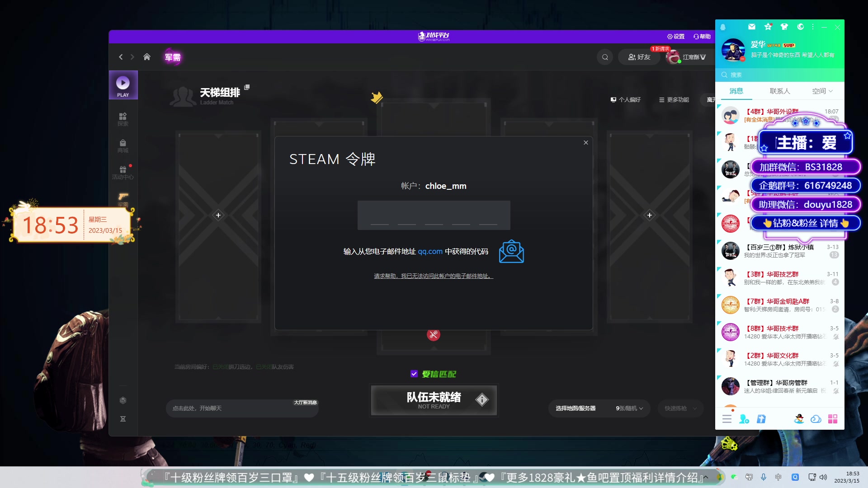Click the bottom sidebar collapse icon
Screen dimensions: 868x488
123,419
